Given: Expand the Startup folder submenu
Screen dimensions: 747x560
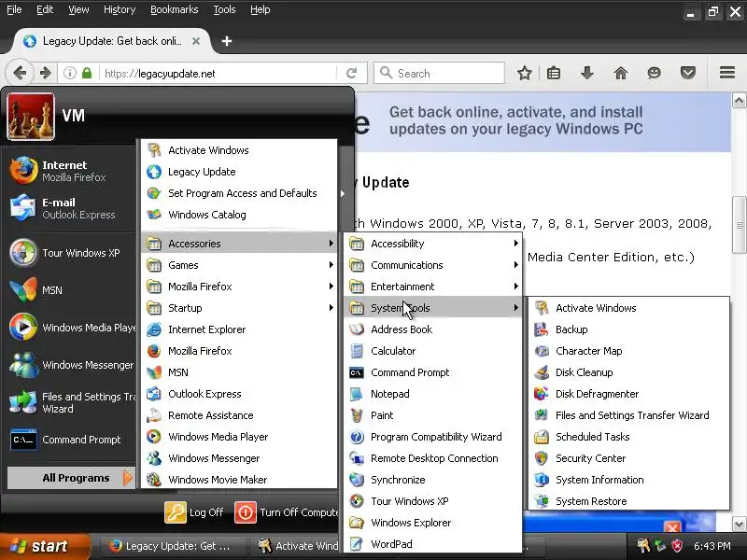Looking at the screenshot, I should 239,308.
